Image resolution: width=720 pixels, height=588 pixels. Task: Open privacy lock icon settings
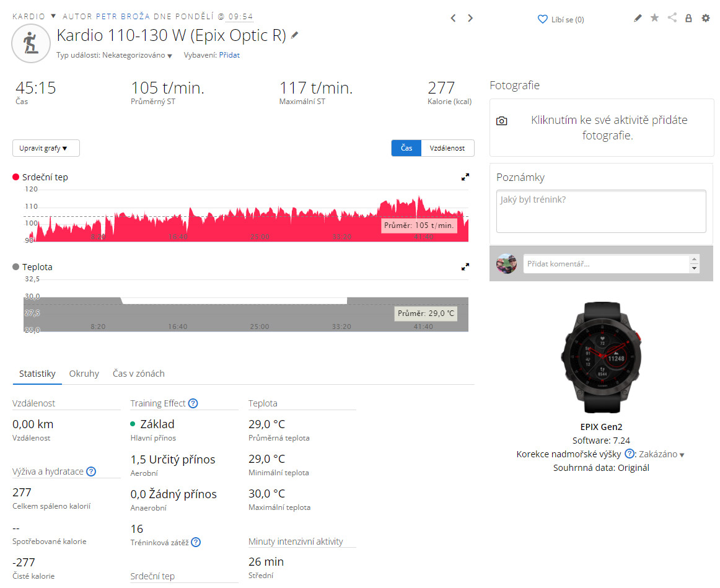tap(688, 19)
